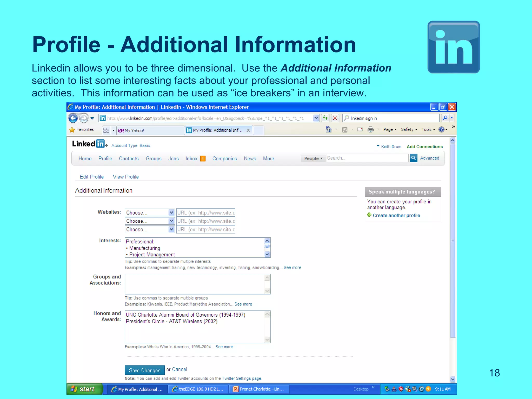Click the Twitter Settings page link

[242, 378]
